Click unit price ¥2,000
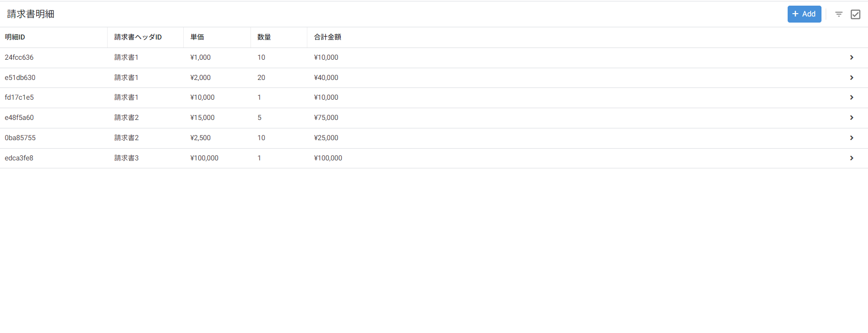 [201, 78]
